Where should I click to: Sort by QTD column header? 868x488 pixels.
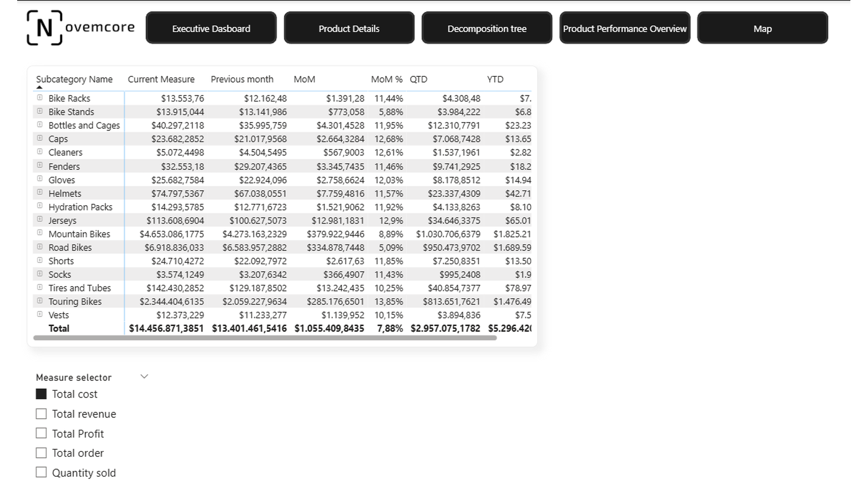coord(418,80)
